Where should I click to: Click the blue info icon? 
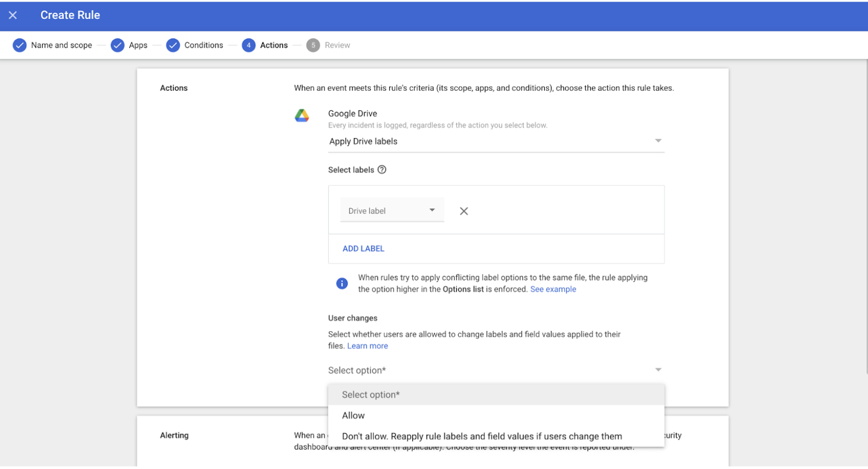pos(342,283)
